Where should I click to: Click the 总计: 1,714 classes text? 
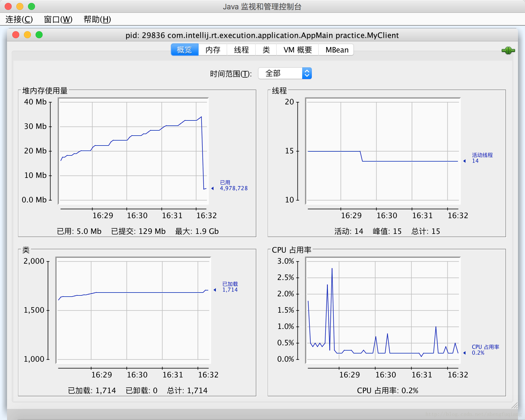(x=187, y=391)
